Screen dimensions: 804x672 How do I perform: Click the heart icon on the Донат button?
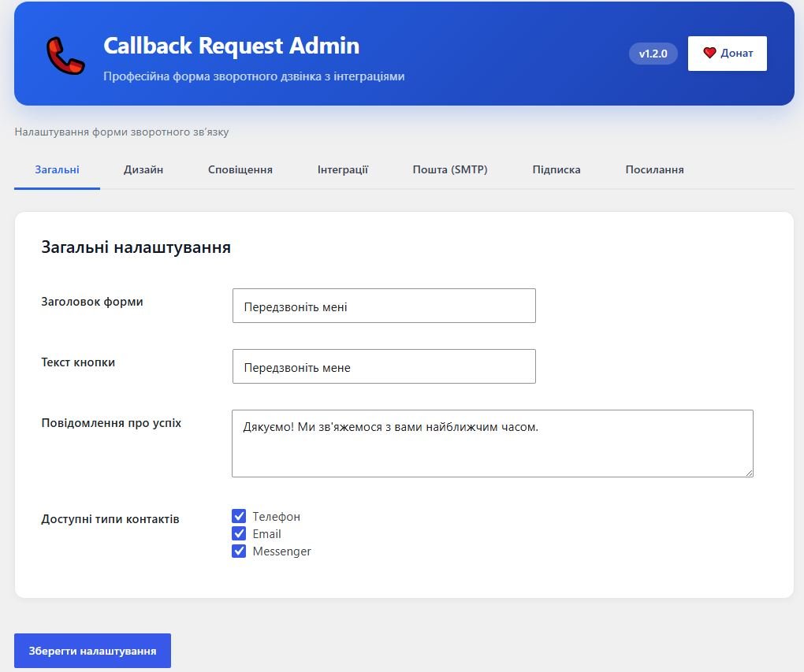coord(709,53)
